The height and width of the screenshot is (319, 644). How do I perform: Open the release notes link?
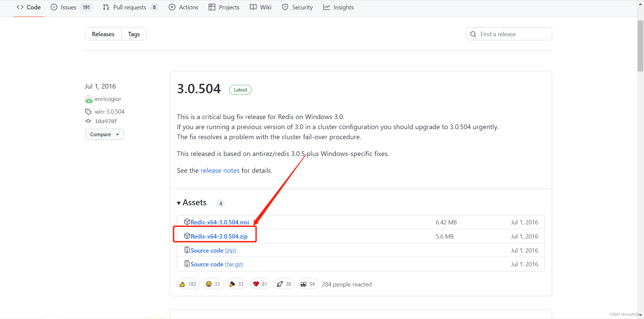(220, 170)
